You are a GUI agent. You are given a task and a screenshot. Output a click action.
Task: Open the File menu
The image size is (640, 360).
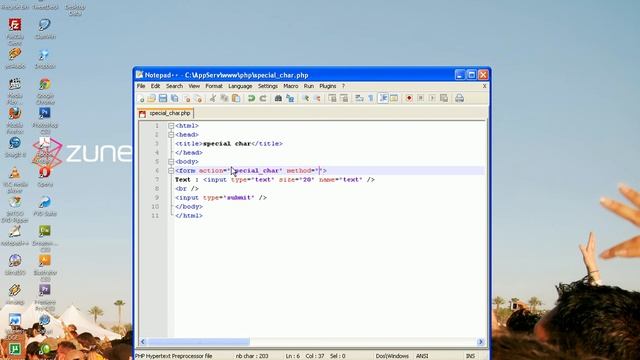141,86
